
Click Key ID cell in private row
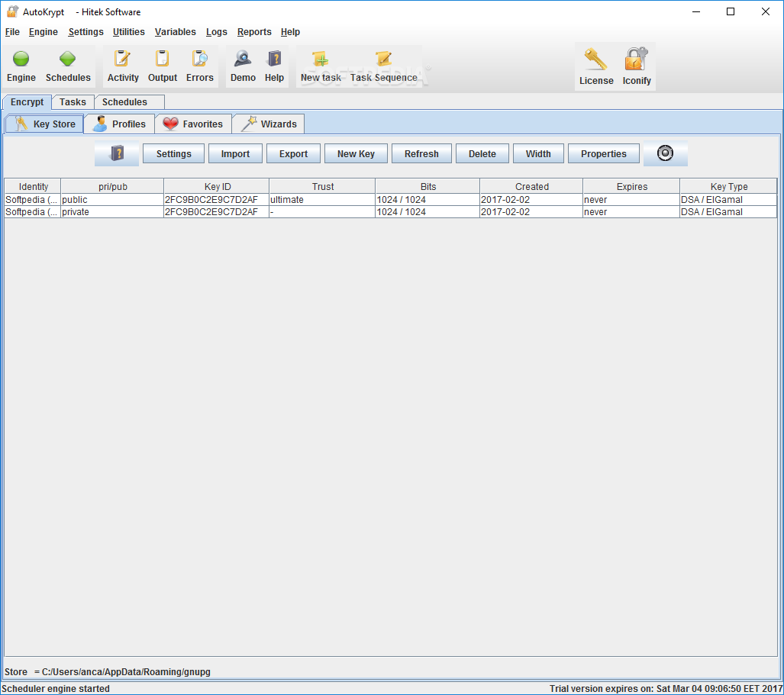pyautogui.click(x=217, y=212)
